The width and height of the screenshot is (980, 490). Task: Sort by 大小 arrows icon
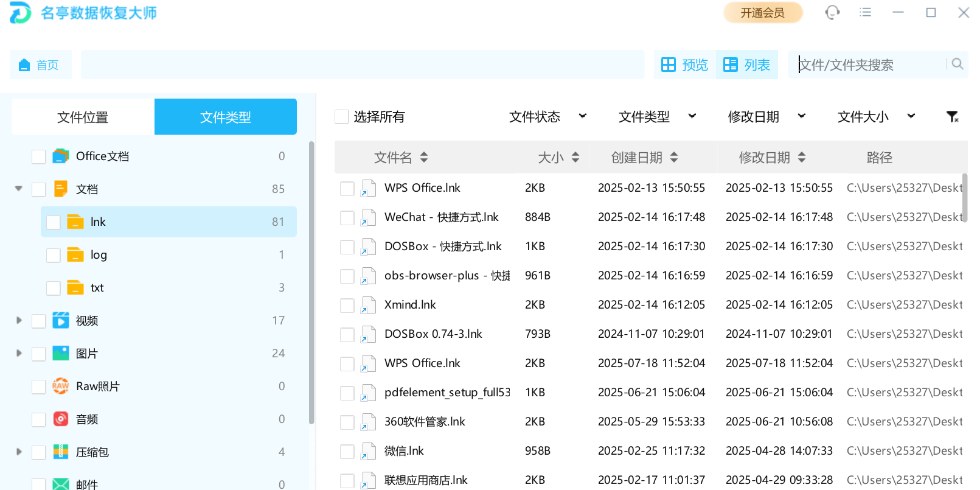pyautogui.click(x=575, y=157)
